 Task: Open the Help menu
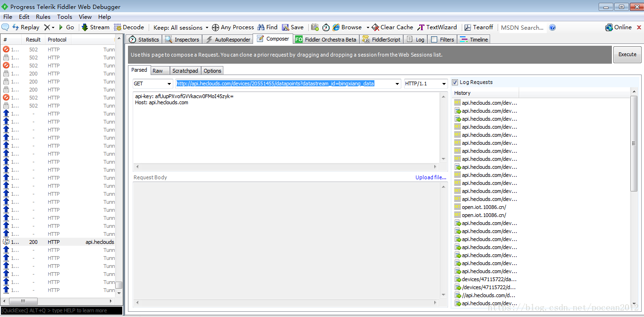pos(104,17)
